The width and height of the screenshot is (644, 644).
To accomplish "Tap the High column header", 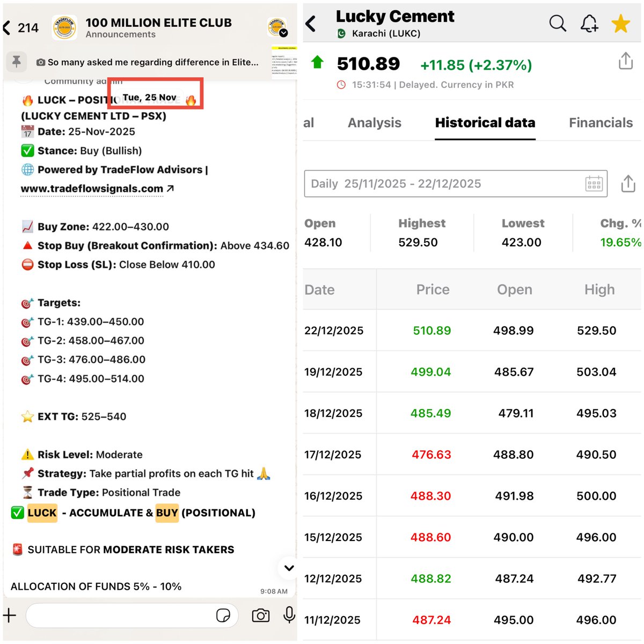I will (x=599, y=290).
